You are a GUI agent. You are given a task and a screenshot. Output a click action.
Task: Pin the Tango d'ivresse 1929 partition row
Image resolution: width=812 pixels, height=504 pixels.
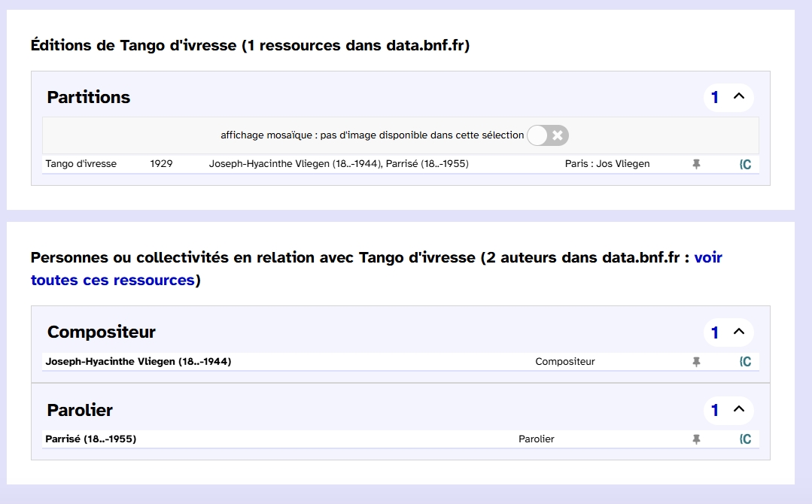point(696,164)
